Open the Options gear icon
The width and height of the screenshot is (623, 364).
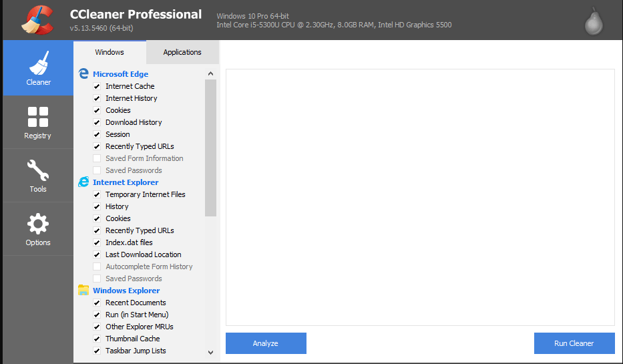pyautogui.click(x=38, y=224)
